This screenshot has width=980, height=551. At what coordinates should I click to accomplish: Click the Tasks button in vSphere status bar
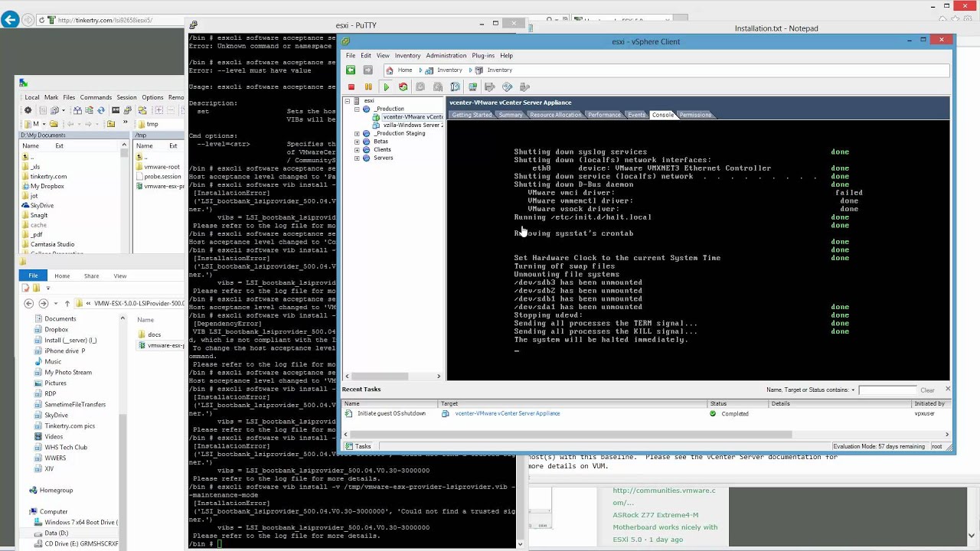(x=358, y=446)
